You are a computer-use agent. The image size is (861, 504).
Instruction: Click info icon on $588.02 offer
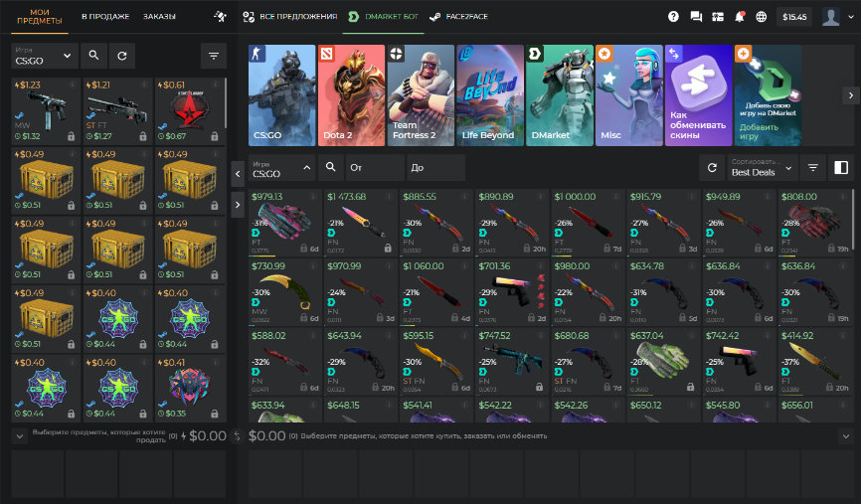coord(313,335)
